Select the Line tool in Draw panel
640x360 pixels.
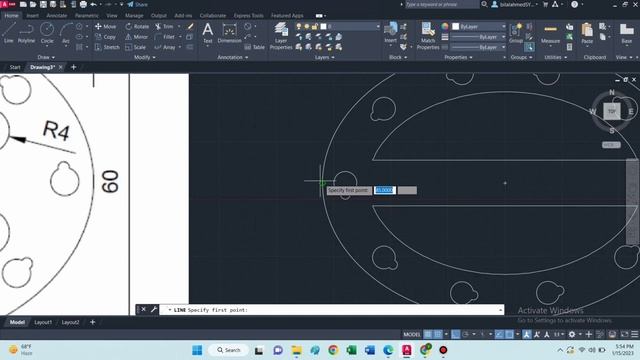[x=9, y=33]
